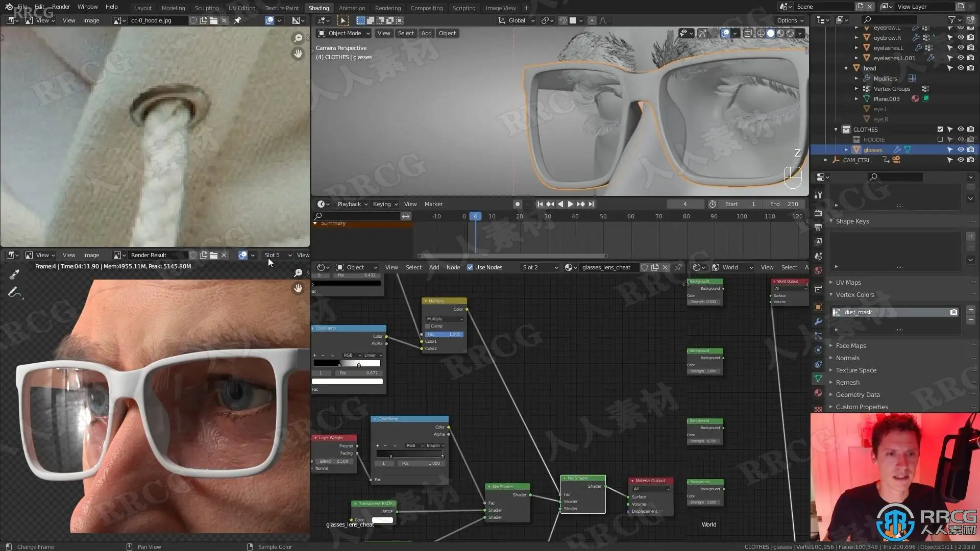The width and height of the screenshot is (980, 551).
Task: Pin the cc-0_hoodie.jpg image
Action: pos(237,20)
